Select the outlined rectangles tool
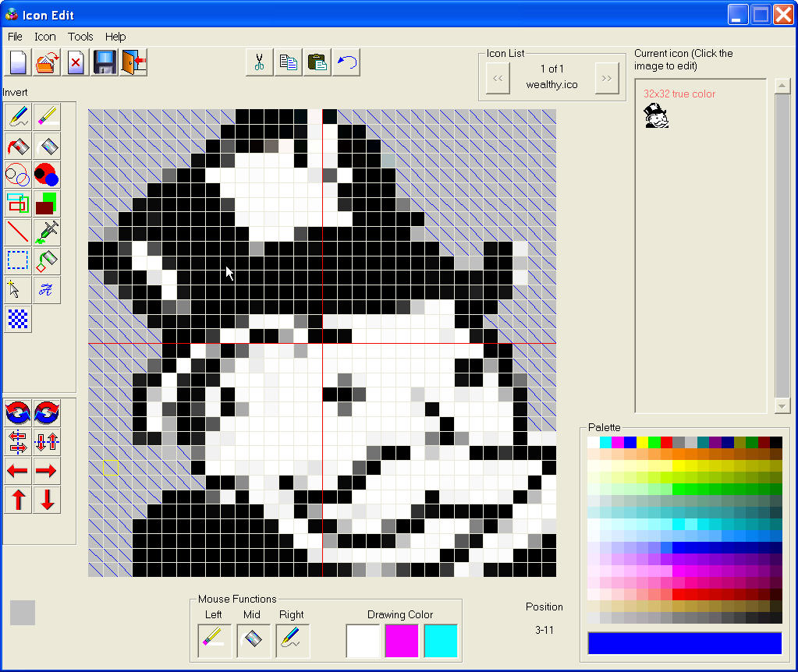The image size is (798, 672). tap(18, 203)
